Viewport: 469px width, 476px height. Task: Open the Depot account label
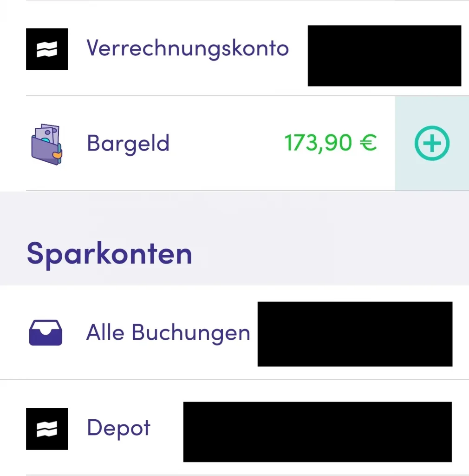pyautogui.click(x=118, y=428)
